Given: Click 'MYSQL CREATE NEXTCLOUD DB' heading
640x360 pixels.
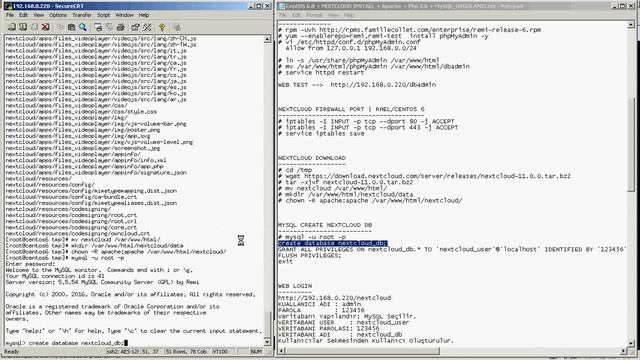Looking at the screenshot, I should [325, 225].
